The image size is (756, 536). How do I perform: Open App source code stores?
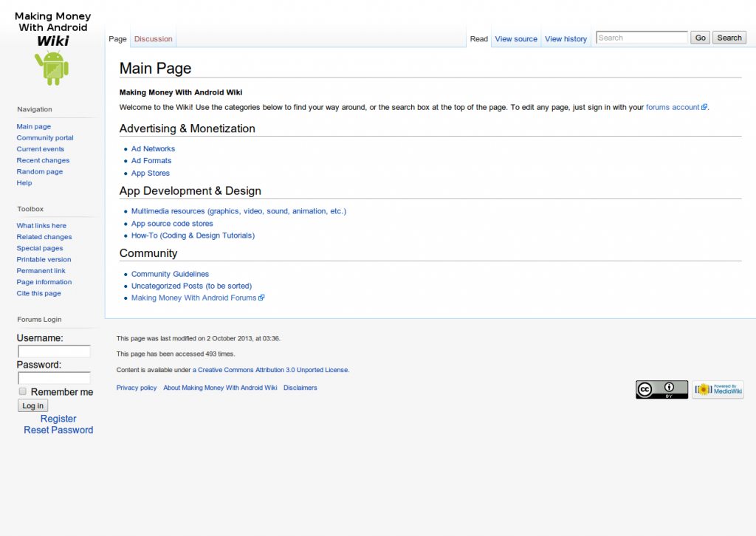click(x=172, y=224)
